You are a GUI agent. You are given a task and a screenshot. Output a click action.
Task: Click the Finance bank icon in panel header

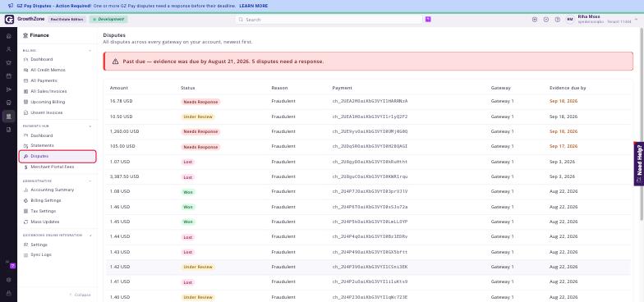(x=25, y=35)
